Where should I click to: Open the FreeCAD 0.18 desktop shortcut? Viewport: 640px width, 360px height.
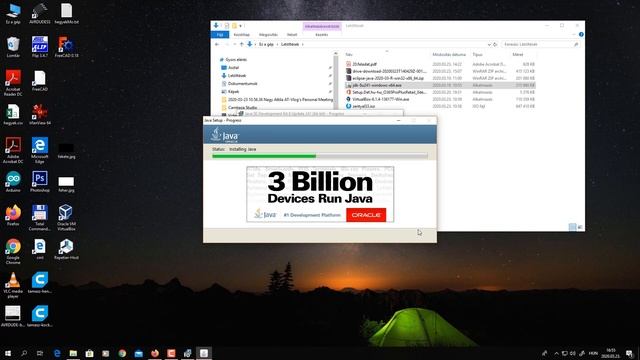pos(67,47)
